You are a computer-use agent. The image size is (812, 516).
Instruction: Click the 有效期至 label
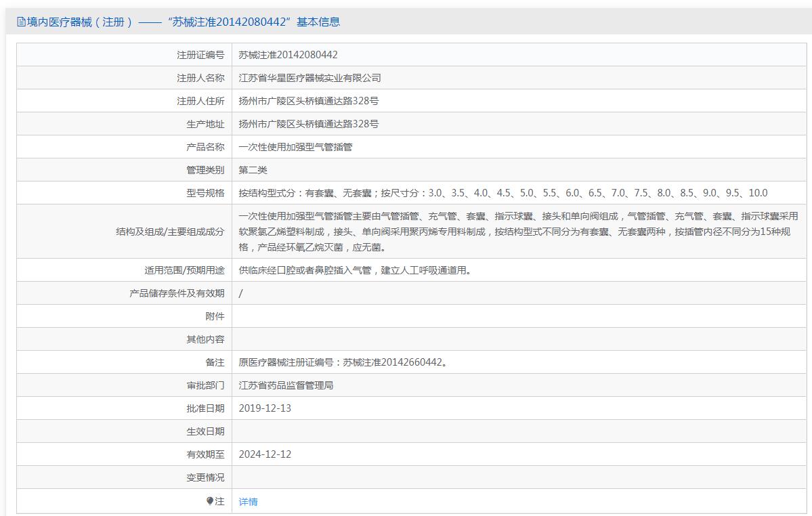coord(206,454)
